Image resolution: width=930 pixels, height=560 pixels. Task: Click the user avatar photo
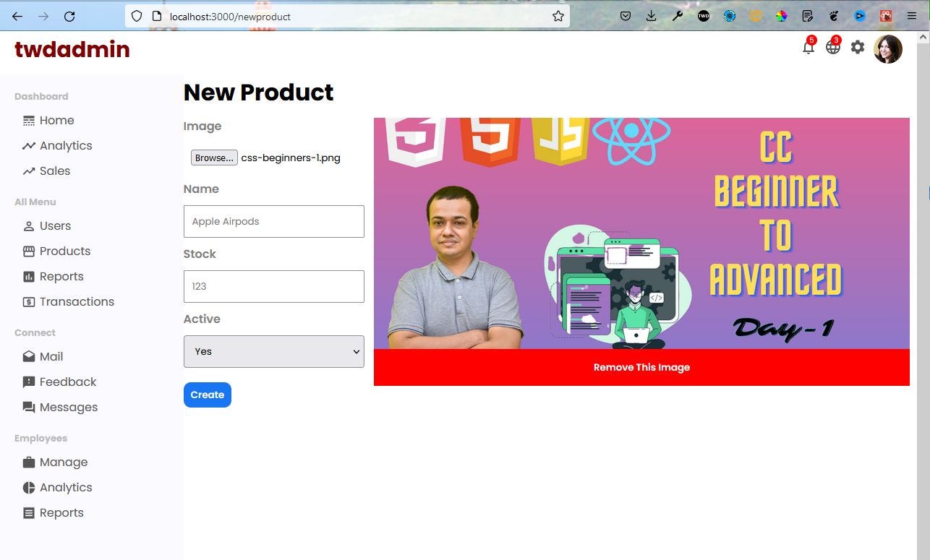pos(888,49)
